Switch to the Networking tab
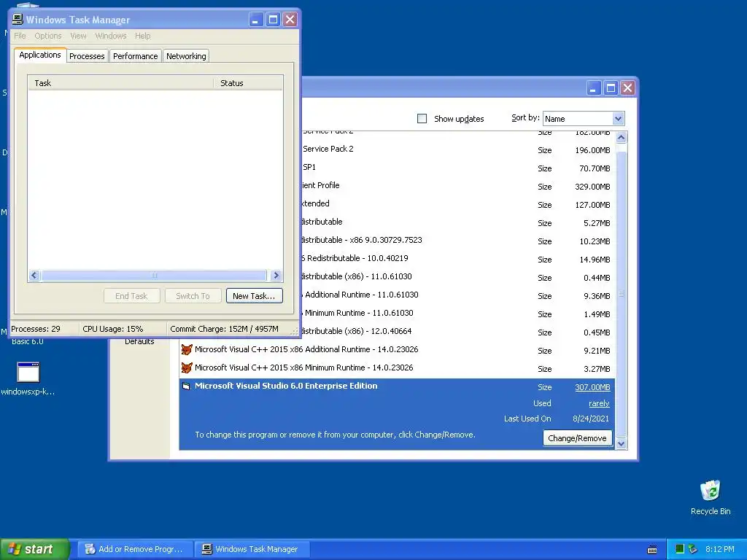747x560 pixels. (x=186, y=56)
